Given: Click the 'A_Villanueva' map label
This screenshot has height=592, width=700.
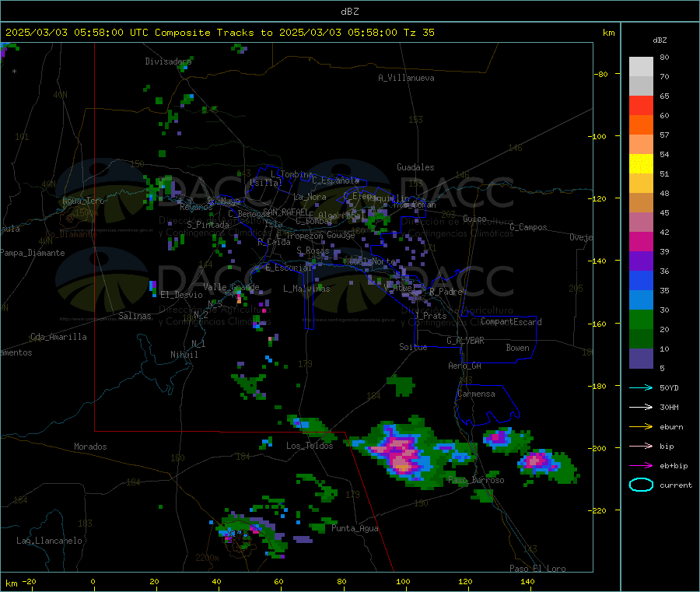Looking at the screenshot, I should click(406, 78).
